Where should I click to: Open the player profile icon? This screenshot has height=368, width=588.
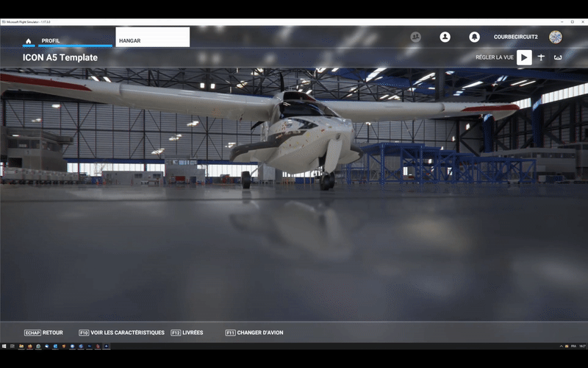(x=445, y=37)
